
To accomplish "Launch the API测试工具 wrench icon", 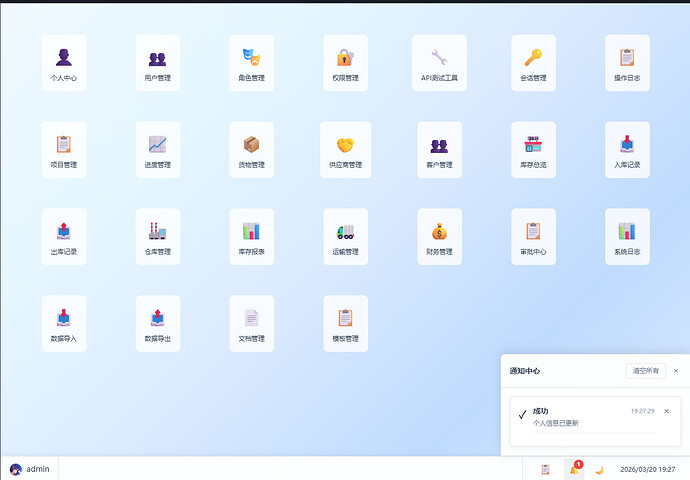I will [439, 62].
